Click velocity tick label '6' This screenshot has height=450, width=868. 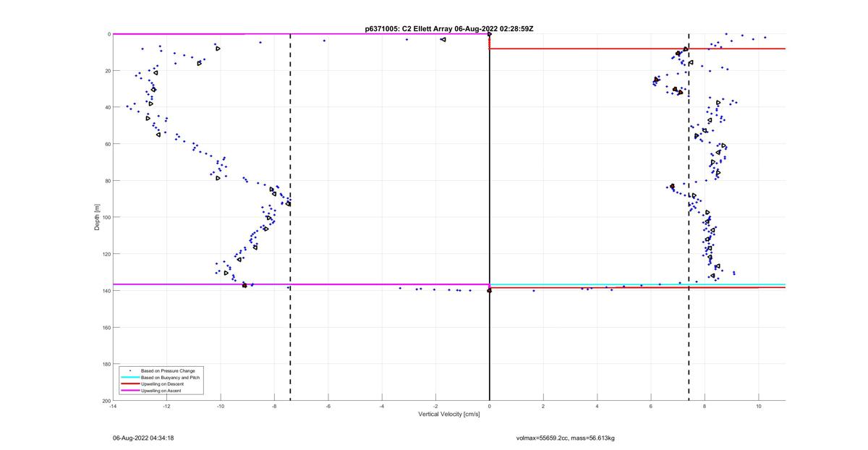click(x=651, y=406)
